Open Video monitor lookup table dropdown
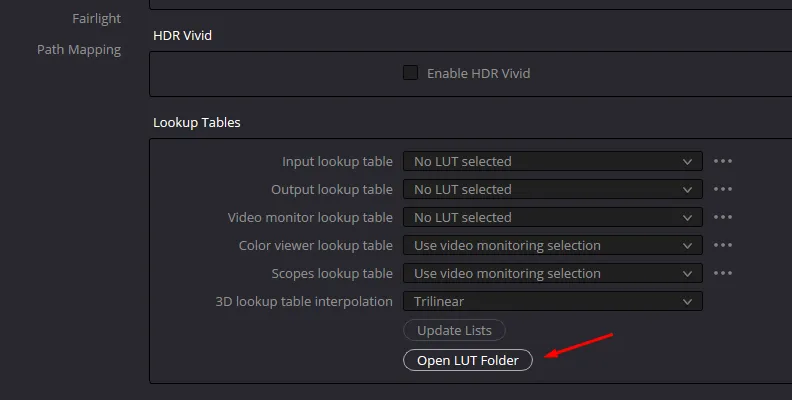The width and height of the screenshot is (792, 400). tap(553, 217)
